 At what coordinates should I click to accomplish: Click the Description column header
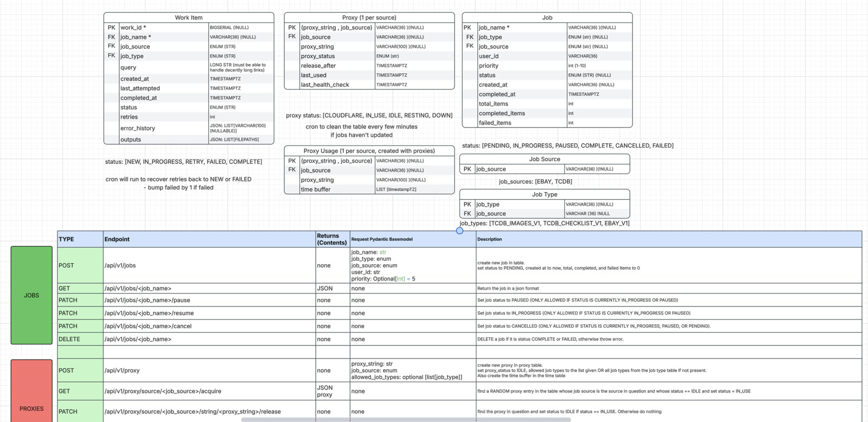click(x=669, y=239)
